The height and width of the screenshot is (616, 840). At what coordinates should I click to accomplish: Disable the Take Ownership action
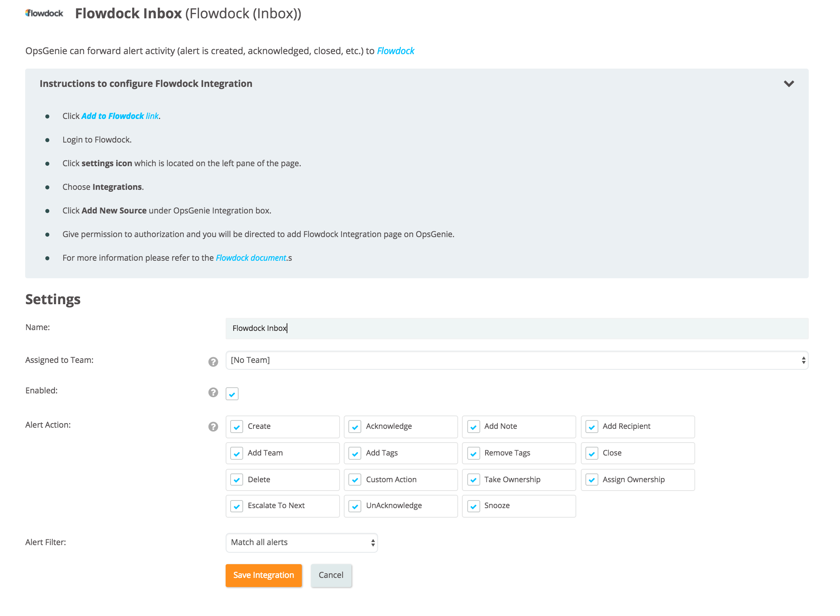click(473, 480)
